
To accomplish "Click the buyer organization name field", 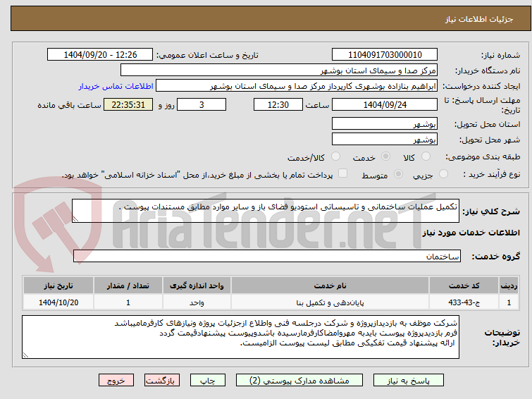I will coord(279,70).
